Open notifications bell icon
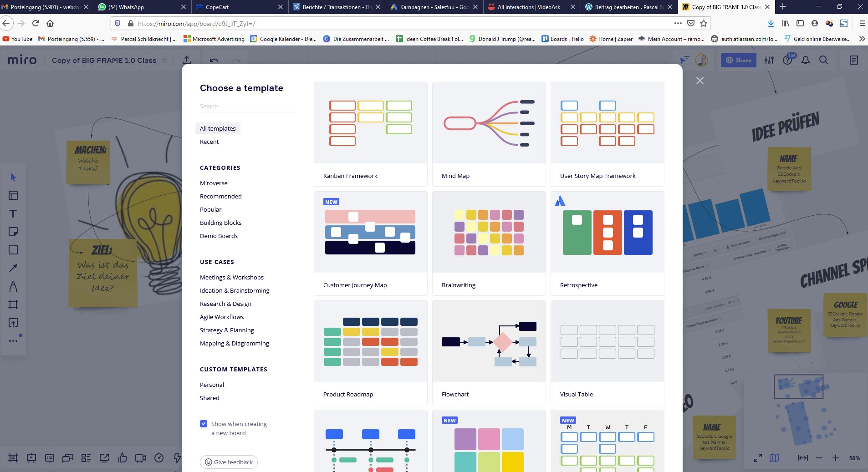Image resolution: width=868 pixels, height=472 pixels. [806, 60]
